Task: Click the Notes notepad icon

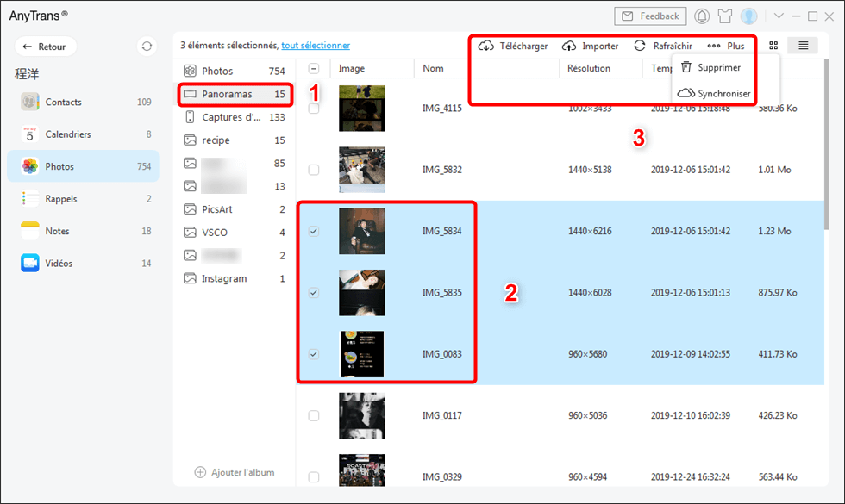Action: 30,231
